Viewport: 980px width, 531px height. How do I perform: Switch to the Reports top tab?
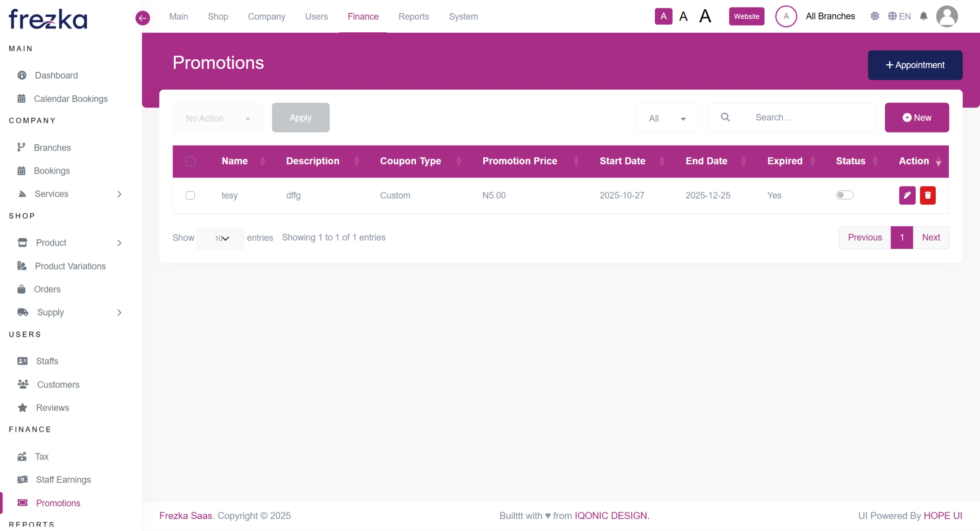pos(413,16)
